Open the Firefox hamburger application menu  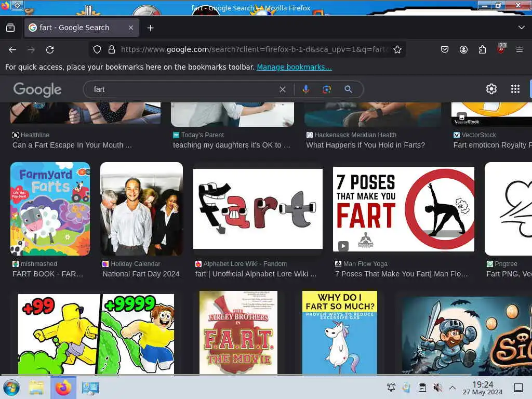click(x=520, y=49)
